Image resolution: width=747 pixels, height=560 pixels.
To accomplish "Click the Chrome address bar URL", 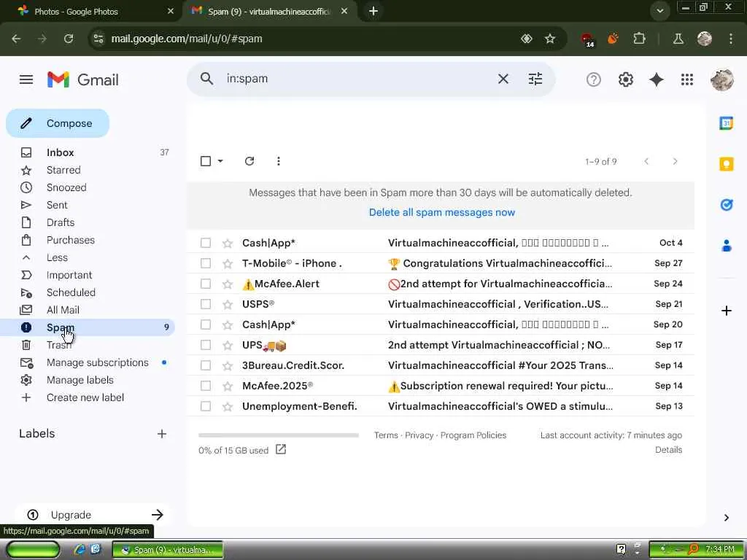I will click(187, 39).
